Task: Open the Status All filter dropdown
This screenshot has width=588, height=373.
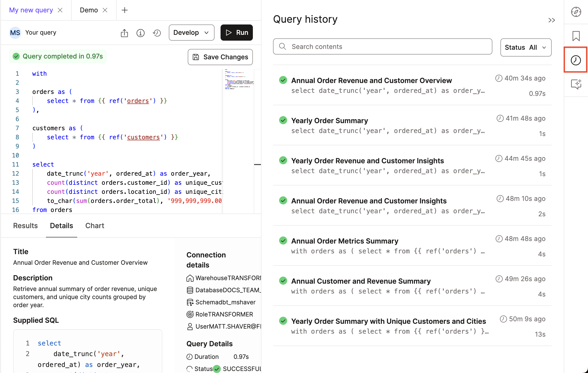Action: (526, 47)
